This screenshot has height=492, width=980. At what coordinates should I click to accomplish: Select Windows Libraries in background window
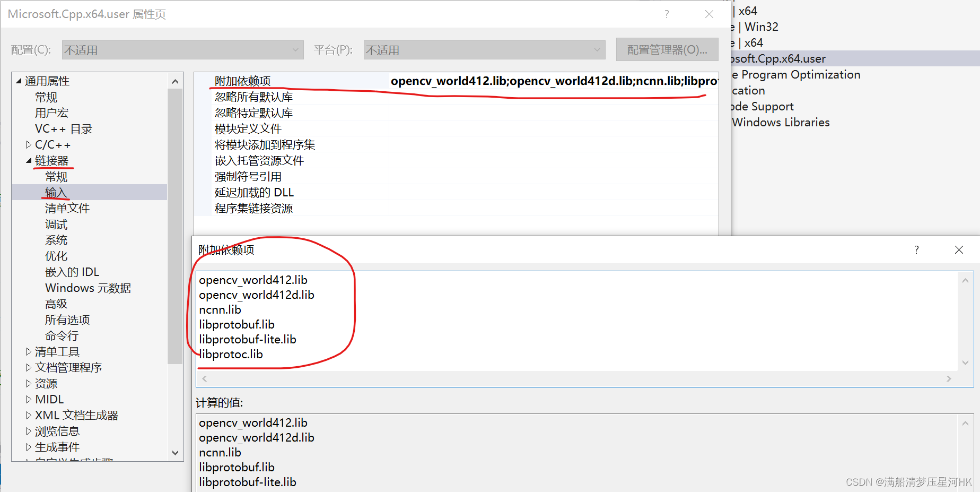[x=781, y=123]
